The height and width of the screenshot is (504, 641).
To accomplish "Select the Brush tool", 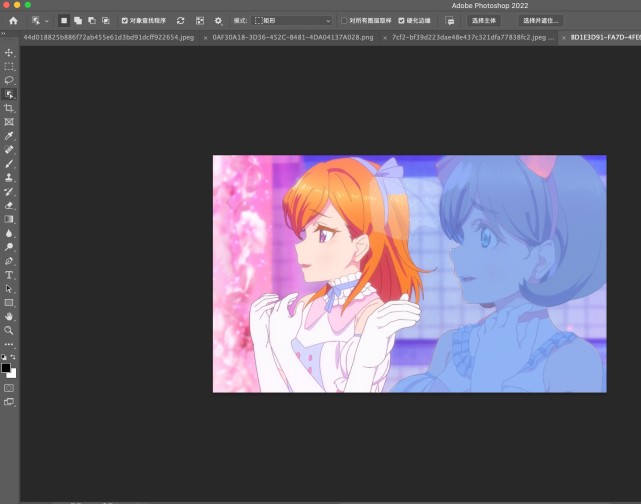I will (9, 164).
